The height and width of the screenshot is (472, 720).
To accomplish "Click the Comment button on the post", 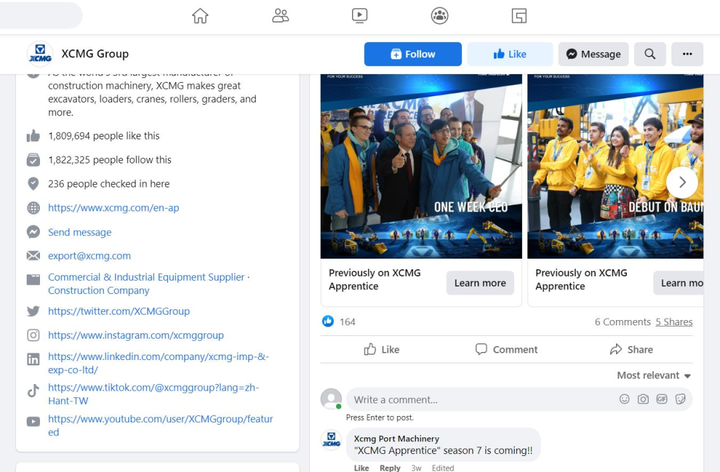I will tap(506, 349).
